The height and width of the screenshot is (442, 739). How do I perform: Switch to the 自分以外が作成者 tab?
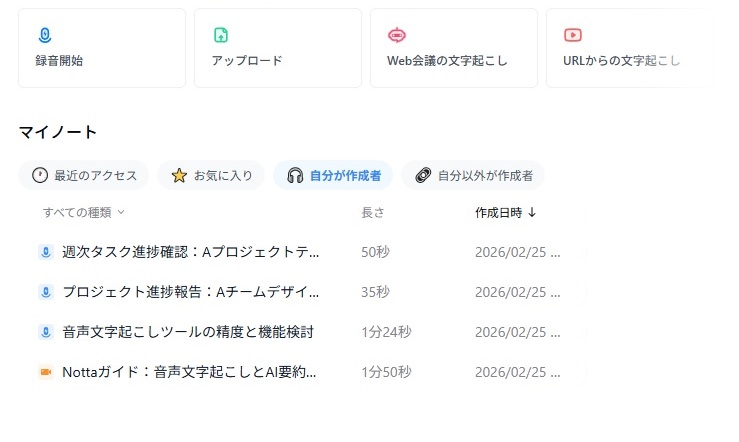click(x=473, y=175)
